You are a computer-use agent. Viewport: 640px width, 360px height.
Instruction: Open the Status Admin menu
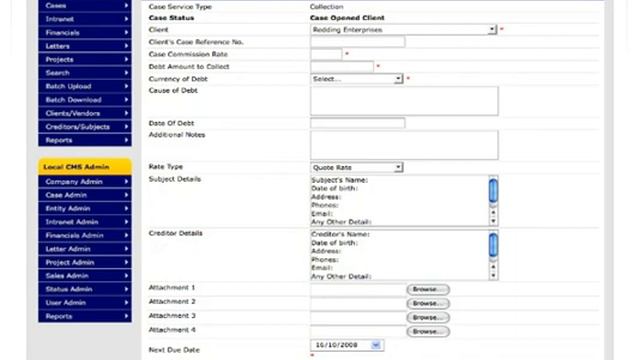pyautogui.click(x=85, y=289)
